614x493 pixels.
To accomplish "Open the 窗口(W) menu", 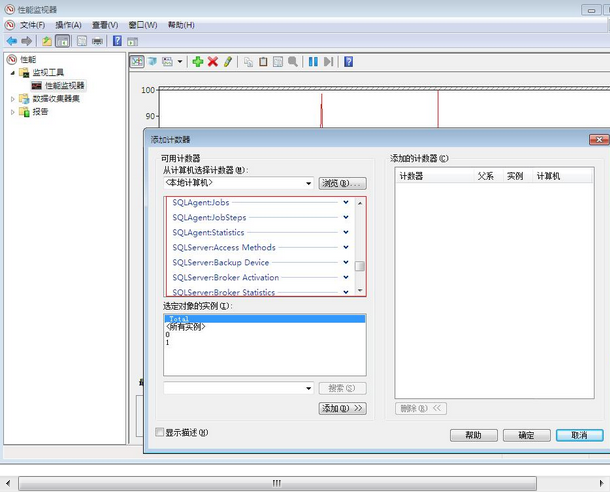I will click(143, 25).
